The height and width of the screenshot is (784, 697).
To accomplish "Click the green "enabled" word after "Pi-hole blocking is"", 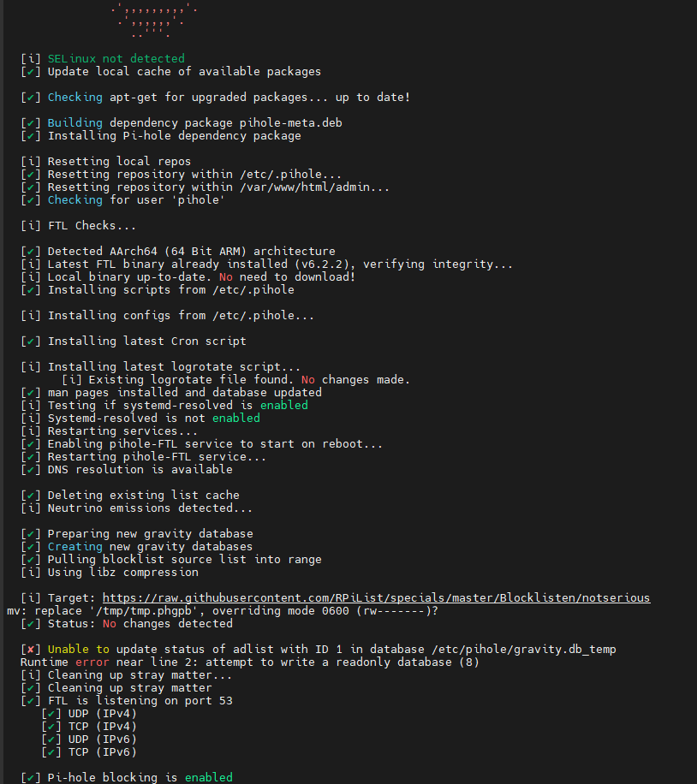I will tap(209, 778).
